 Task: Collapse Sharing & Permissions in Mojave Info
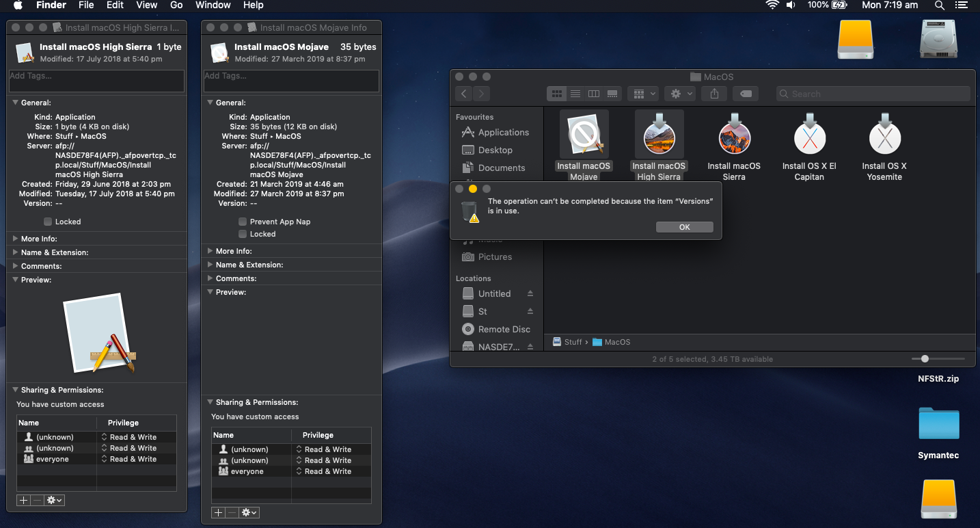210,402
